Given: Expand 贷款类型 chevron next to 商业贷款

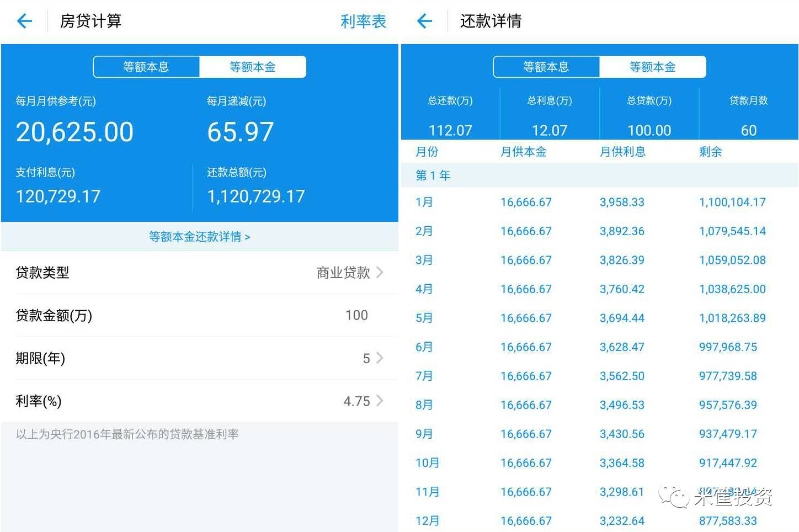Looking at the screenshot, I should (x=380, y=272).
